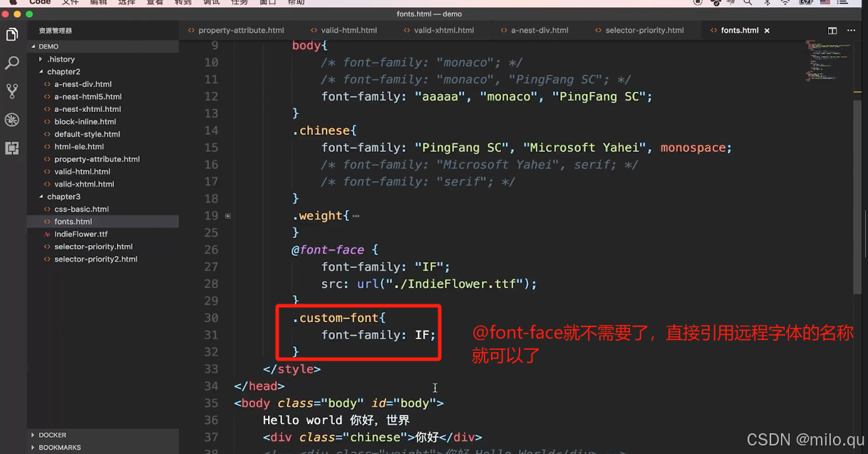Open the editor more actions (…) menu
The width and height of the screenshot is (868, 454).
point(852,31)
